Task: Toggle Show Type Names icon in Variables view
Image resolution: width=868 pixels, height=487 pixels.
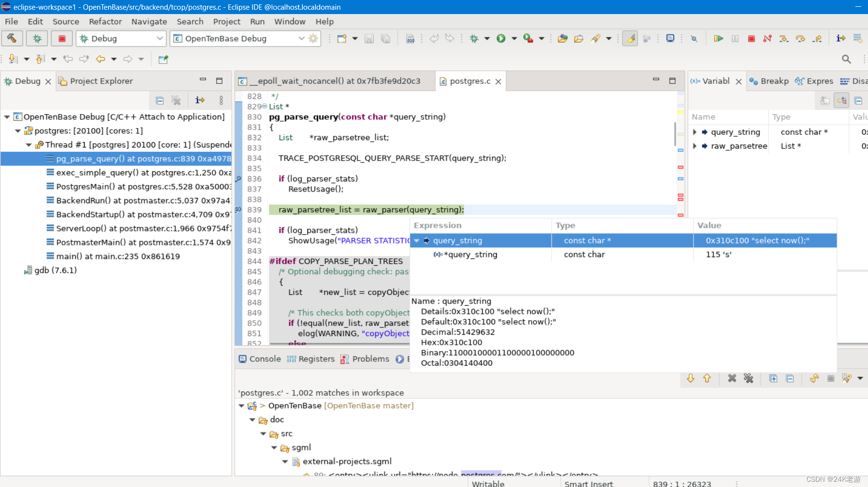Action: (x=825, y=100)
